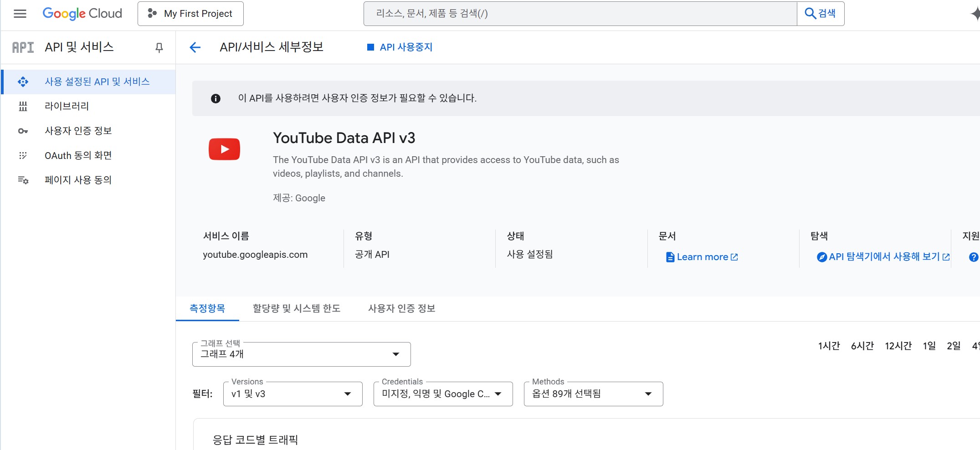This screenshot has width=980, height=450.
Task: Select the 1일 time range
Action: [929, 346]
